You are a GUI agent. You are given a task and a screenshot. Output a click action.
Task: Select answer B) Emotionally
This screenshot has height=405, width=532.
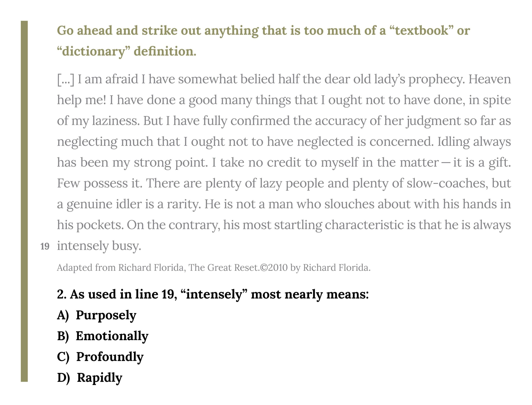click(x=103, y=336)
